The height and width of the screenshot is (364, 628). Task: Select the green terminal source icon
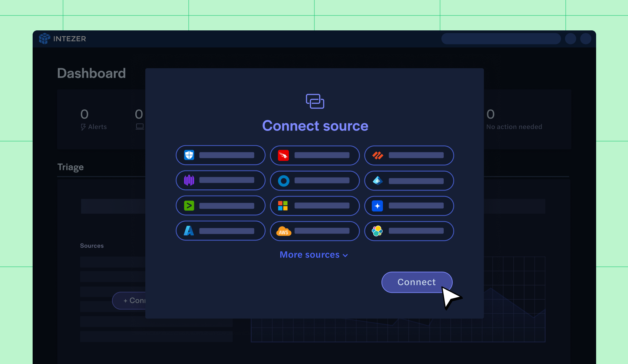tap(189, 205)
